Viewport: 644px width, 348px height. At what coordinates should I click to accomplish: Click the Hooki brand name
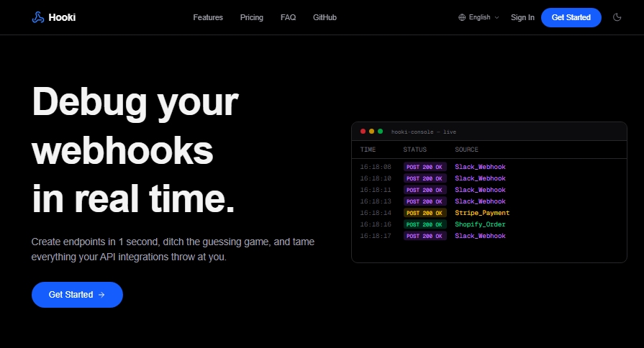pyautogui.click(x=62, y=17)
